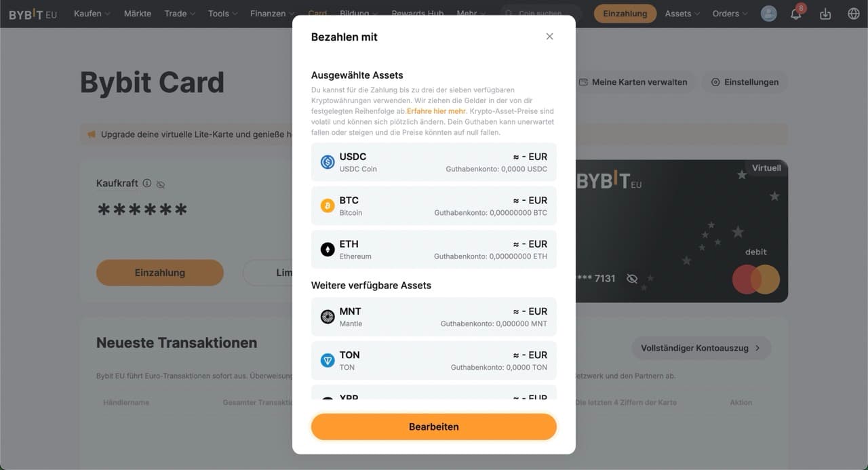The image size is (868, 470).
Task: Click the info icon next to Kaufkraft
Action: tap(148, 183)
